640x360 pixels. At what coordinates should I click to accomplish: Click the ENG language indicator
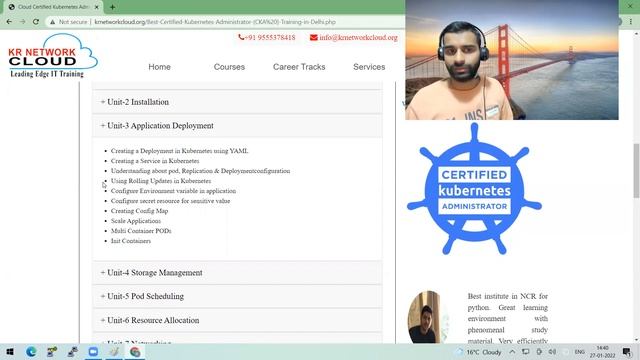(x=580, y=352)
